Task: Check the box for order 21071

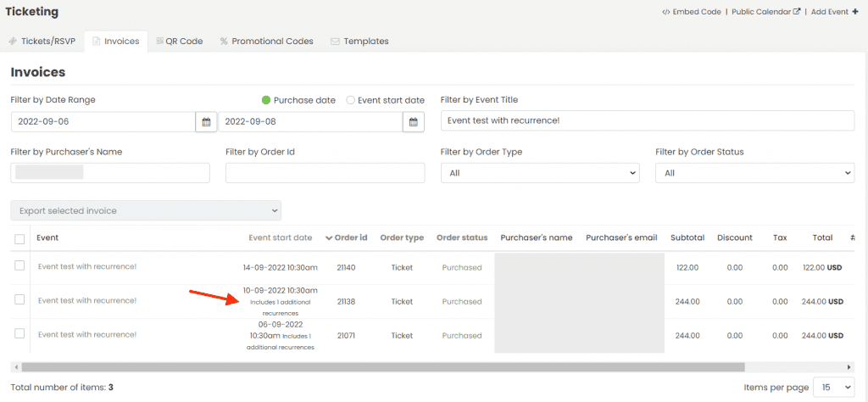Action: click(x=20, y=333)
